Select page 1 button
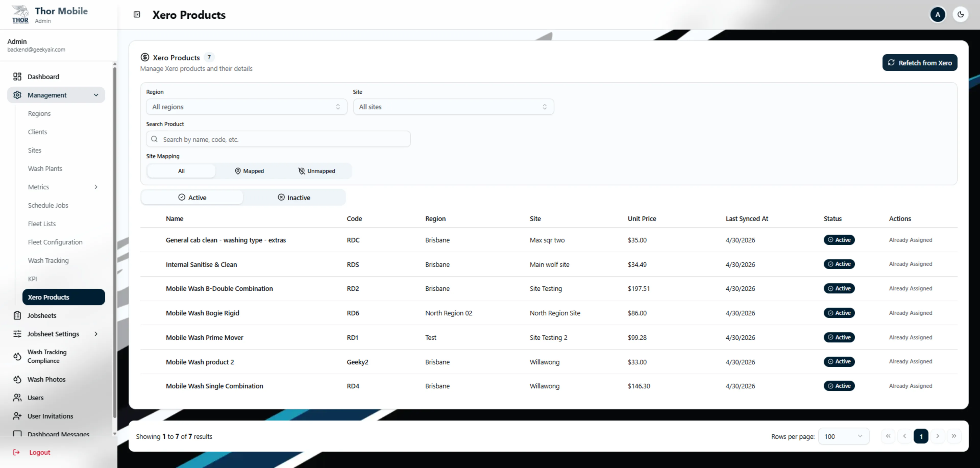 click(x=921, y=436)
